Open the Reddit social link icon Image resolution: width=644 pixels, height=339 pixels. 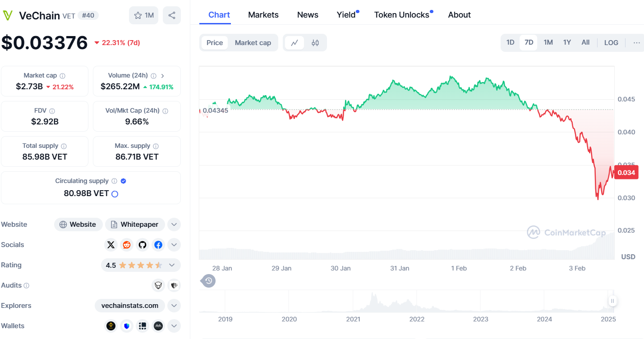pyautogui.click(x=127, y=245)
